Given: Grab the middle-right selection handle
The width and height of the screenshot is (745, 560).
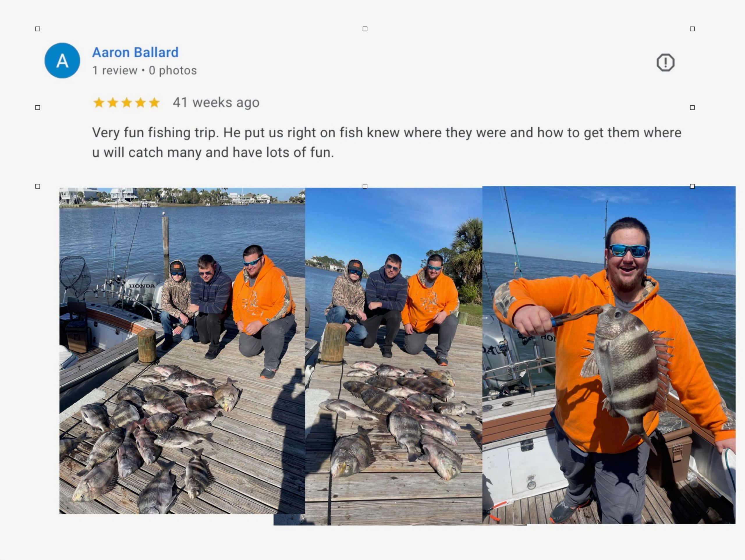Looking at the screenshot, I should coord(692,107).
